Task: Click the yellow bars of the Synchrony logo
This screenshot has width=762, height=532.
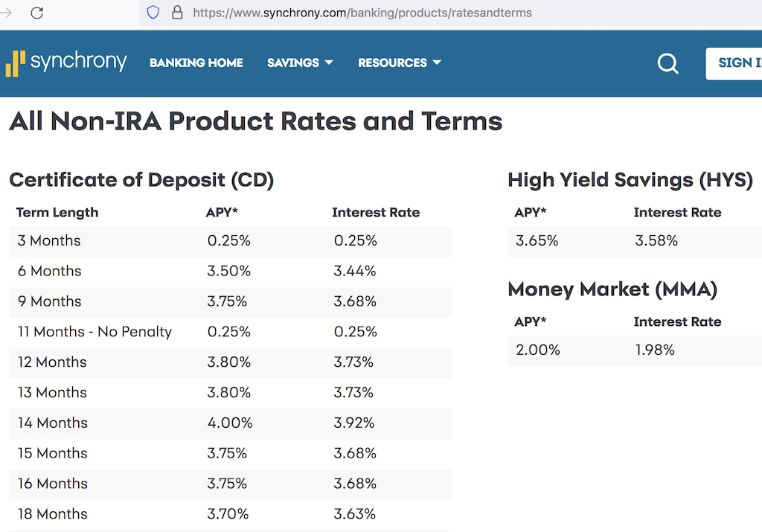Action: (15, 63)
